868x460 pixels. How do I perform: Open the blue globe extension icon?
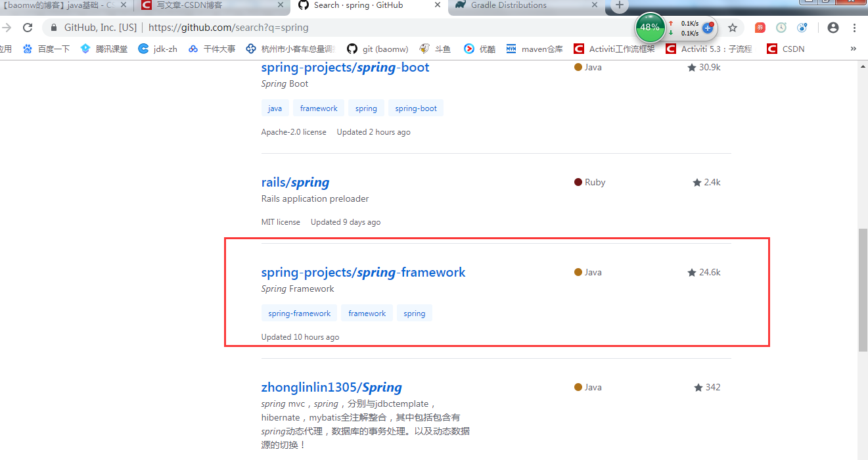click(802, 28)
